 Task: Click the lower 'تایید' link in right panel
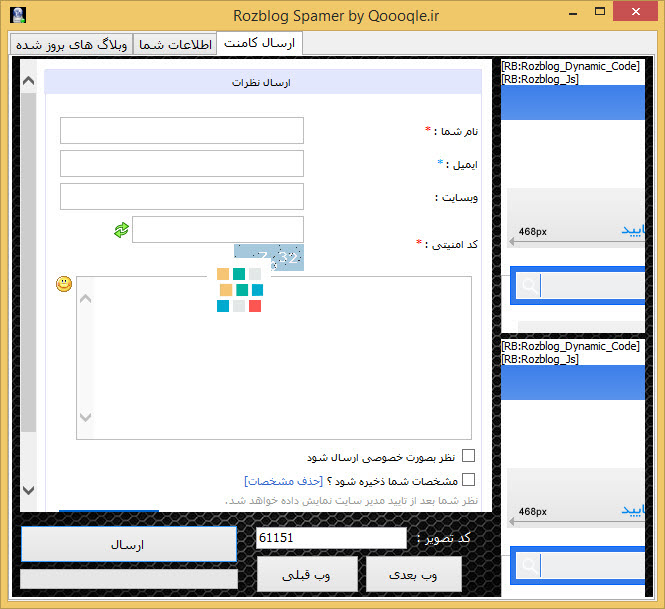click(x=633, y=510)
